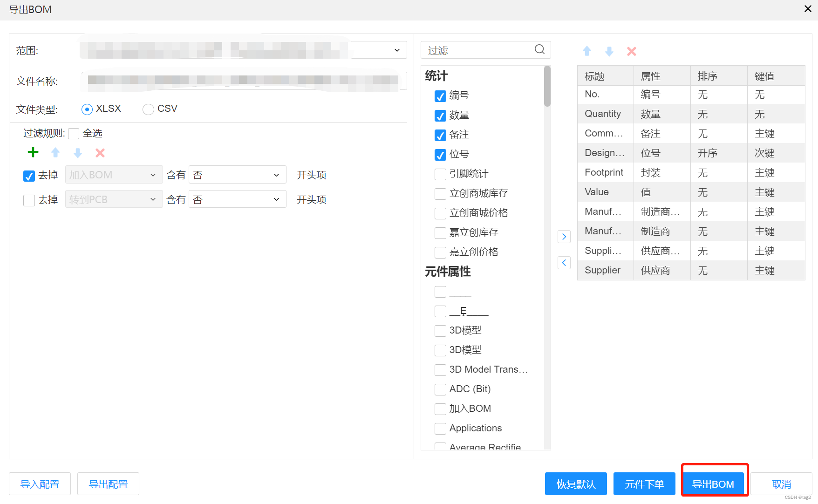
Task: Select the Supplier row in table
Action: click(691, 271)
